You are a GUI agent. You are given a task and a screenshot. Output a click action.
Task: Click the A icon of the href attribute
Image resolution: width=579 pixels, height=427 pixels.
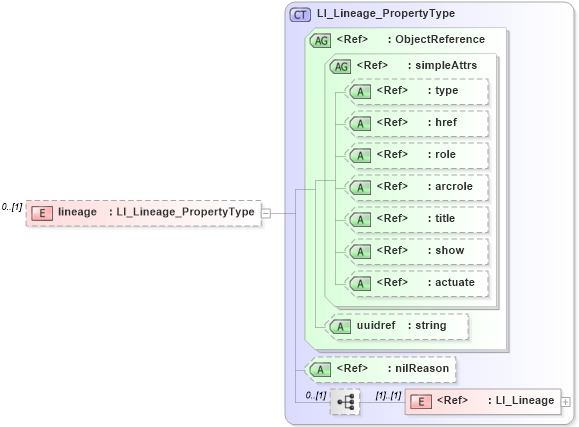[360, 124]
